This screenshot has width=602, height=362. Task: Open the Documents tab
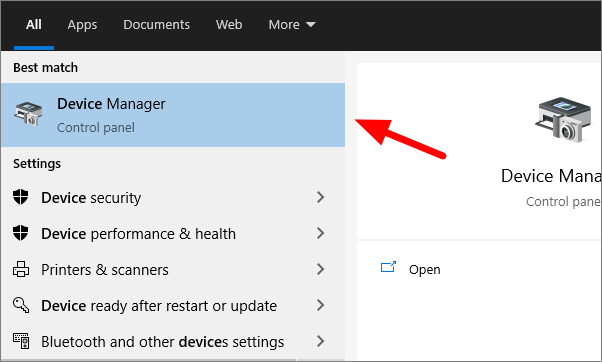tap(156, 25)
